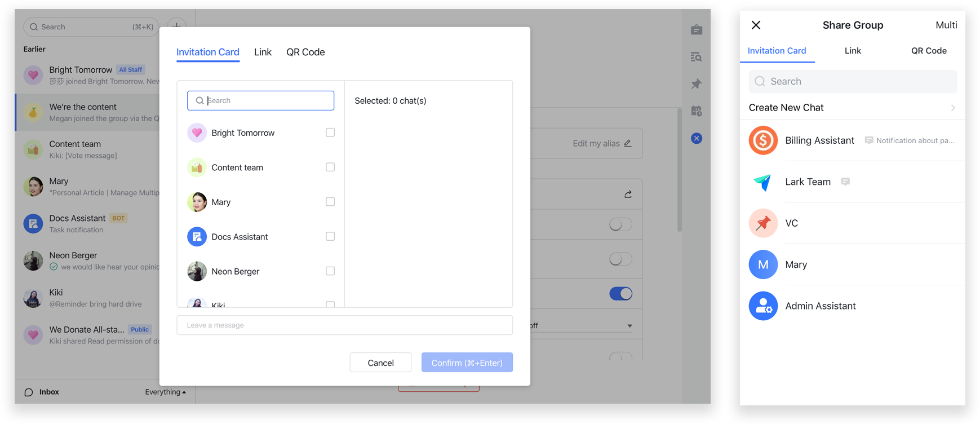Check the Neon Berger checkbox
The height and width of the screenshot is (424, 980).
(330, 271)
